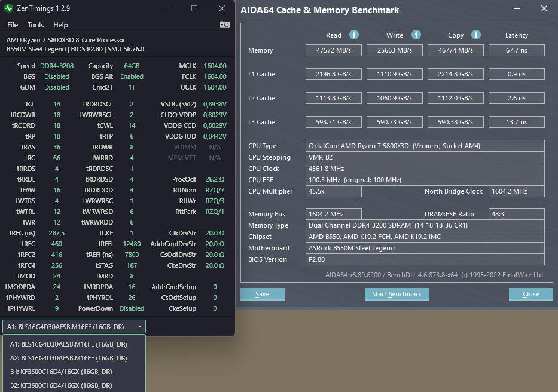Click the ProcOdt value 28.2 Ω

(x=215, y=179)
